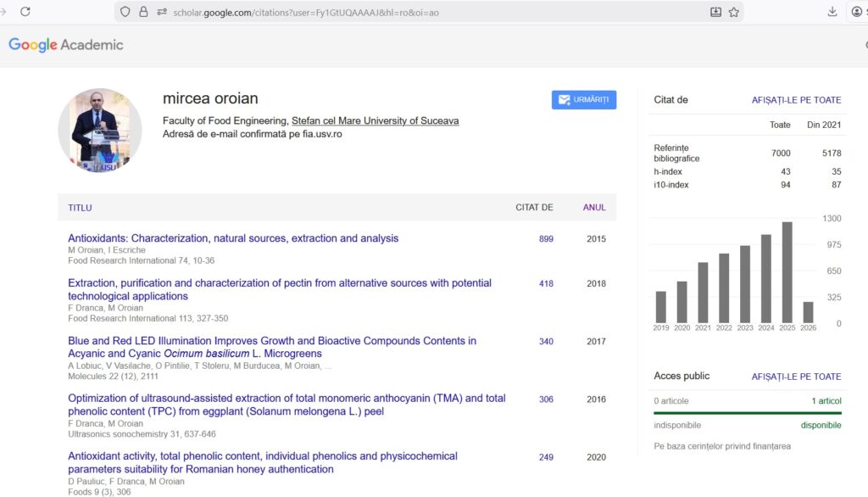
Task: Click AFIȘAȚI-LE PE TOATE beside Citat de
Action: click(x=796, y=100)
